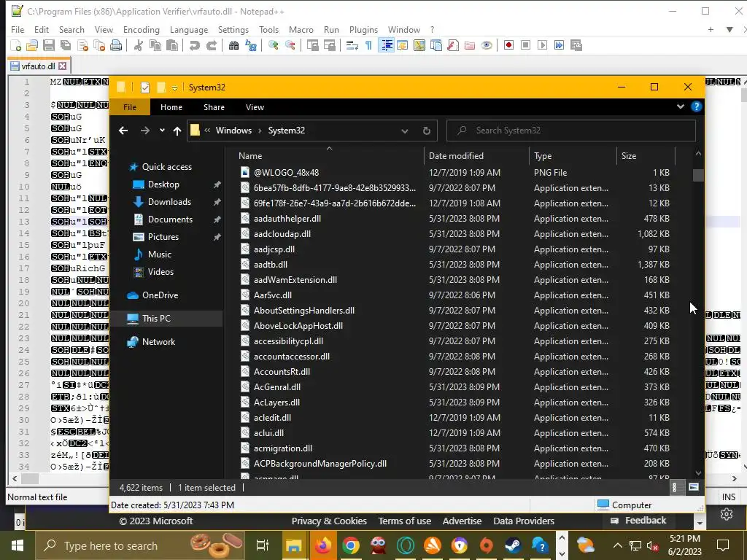Click the Zoom In icon in Notepad++
Viewport: 747px width, 560px height.
[273, 45]
